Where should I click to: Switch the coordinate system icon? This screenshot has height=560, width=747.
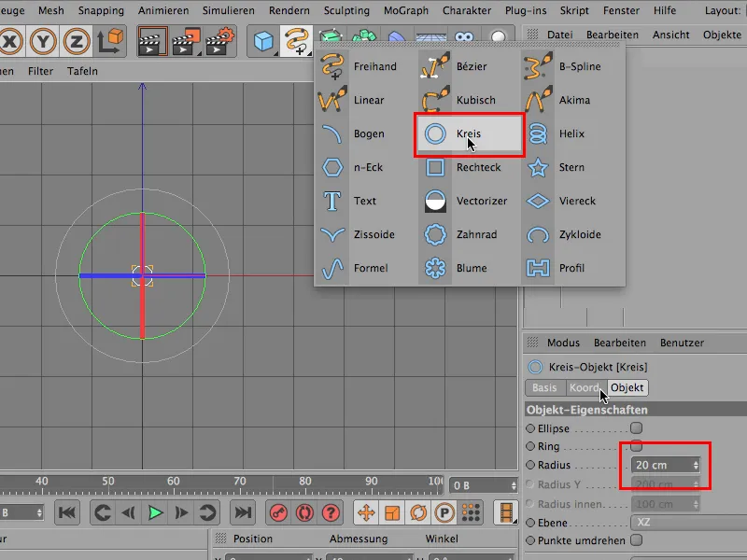click(110, 41)
